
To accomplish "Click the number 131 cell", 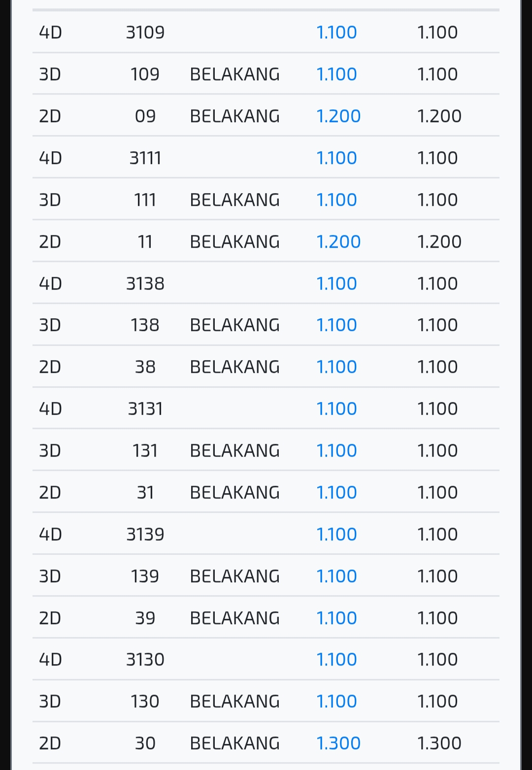I will (145, 451).
